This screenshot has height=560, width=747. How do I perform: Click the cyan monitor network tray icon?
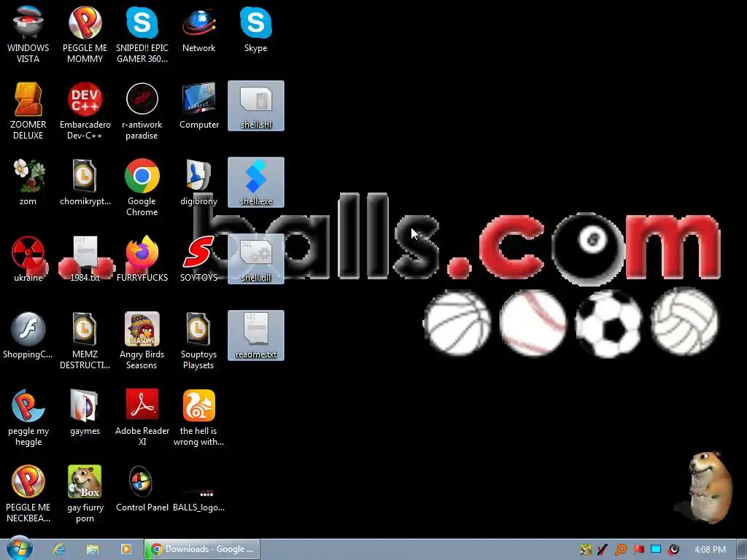point(656,550)
